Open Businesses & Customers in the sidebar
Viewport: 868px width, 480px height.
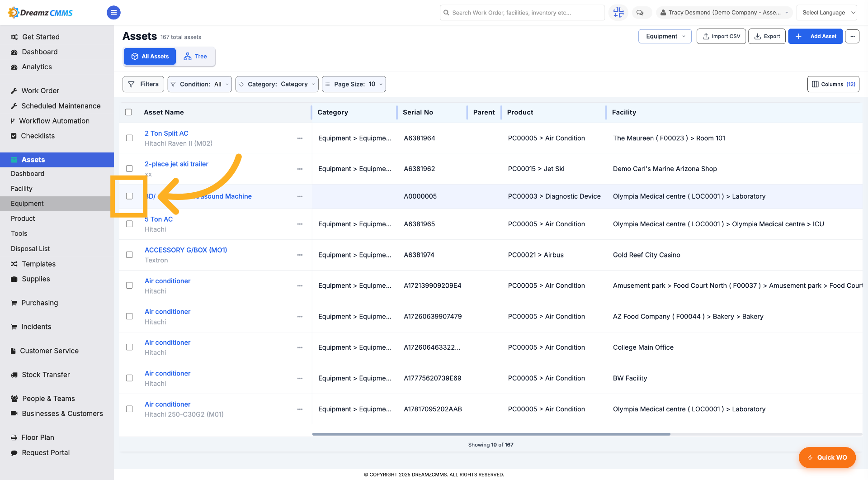(x=62, y=413)
